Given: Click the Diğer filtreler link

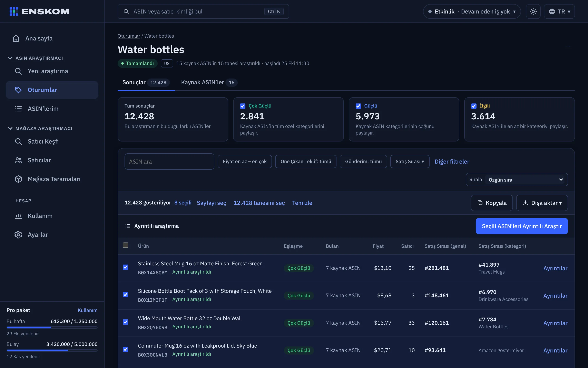Looking at the screenshot, I should (x=452, y=162).
